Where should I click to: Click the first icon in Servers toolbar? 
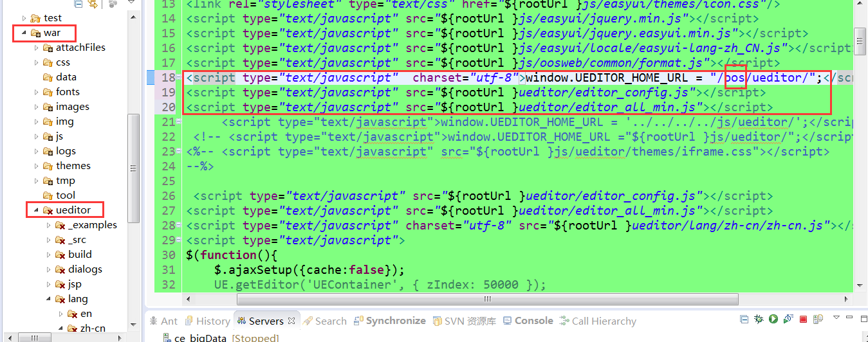pyautogui.click(x=744, y=319)
